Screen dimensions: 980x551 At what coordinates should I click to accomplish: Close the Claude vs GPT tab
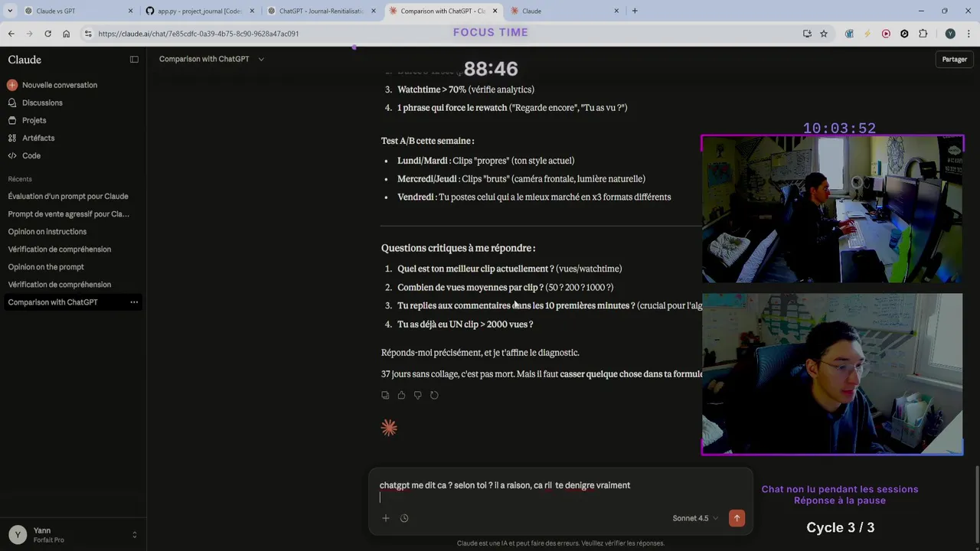click(x=130, y=11)
